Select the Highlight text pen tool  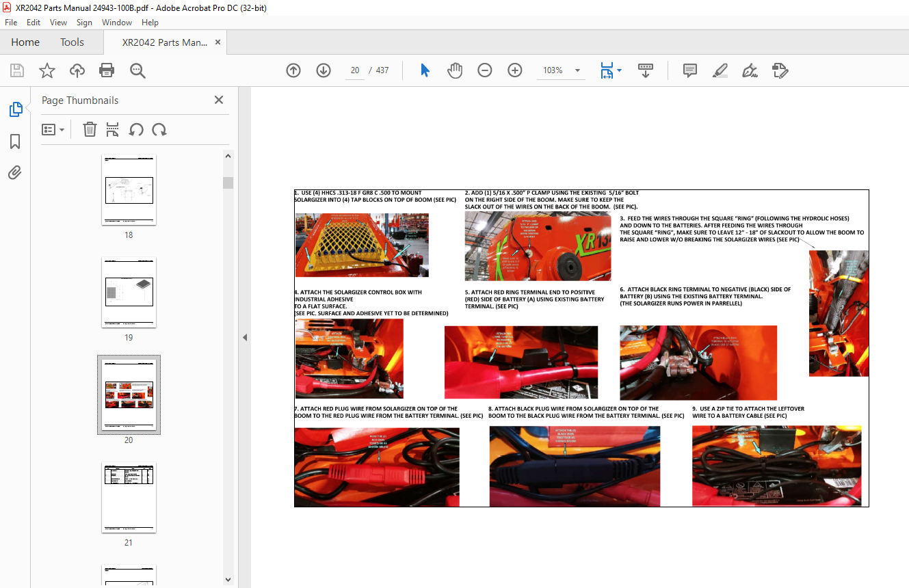point(720,70)
